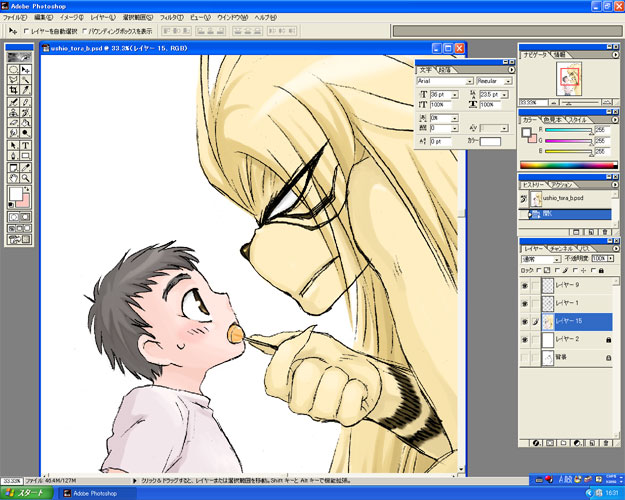Switch to Quick Mask mode

point(25,217)
